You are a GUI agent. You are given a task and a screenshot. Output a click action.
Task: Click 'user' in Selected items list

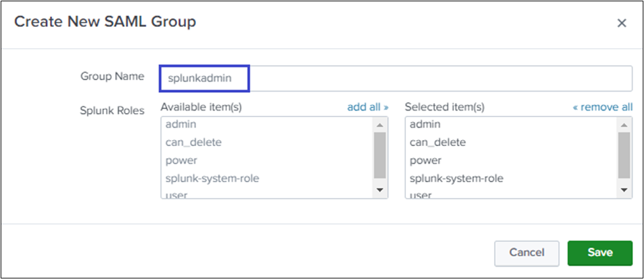(420, 195)
